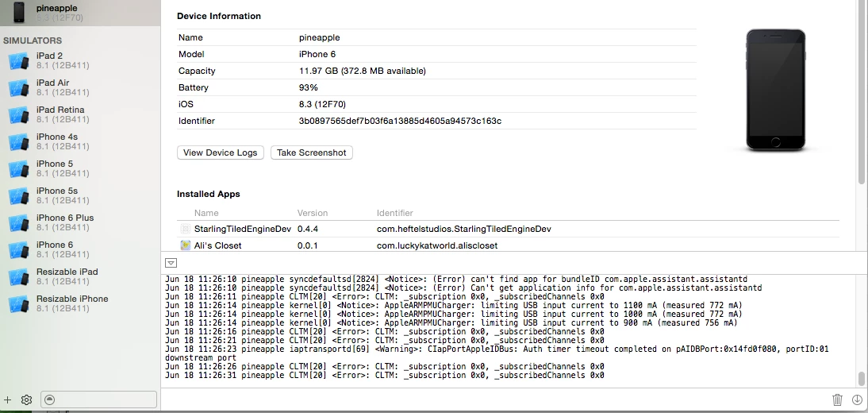Click the Model iPhone 6 value
The image size is (868, 413).
point(317,54)
